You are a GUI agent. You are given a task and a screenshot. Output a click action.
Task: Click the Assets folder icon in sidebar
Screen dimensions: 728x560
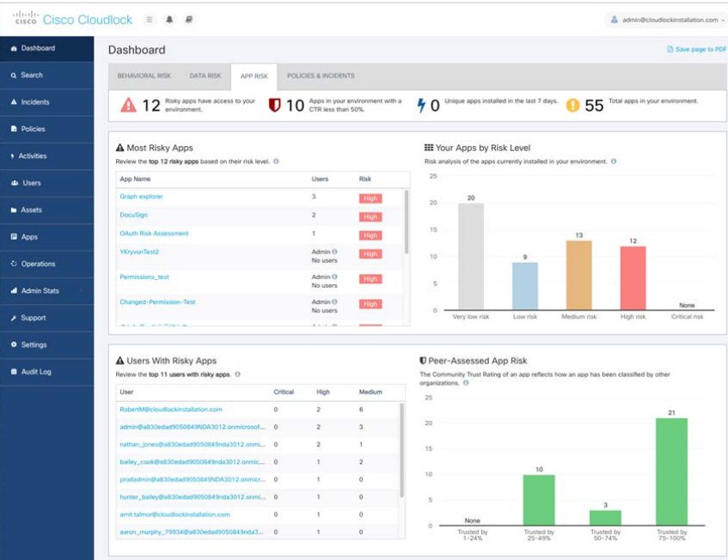(x=14, y=210)
